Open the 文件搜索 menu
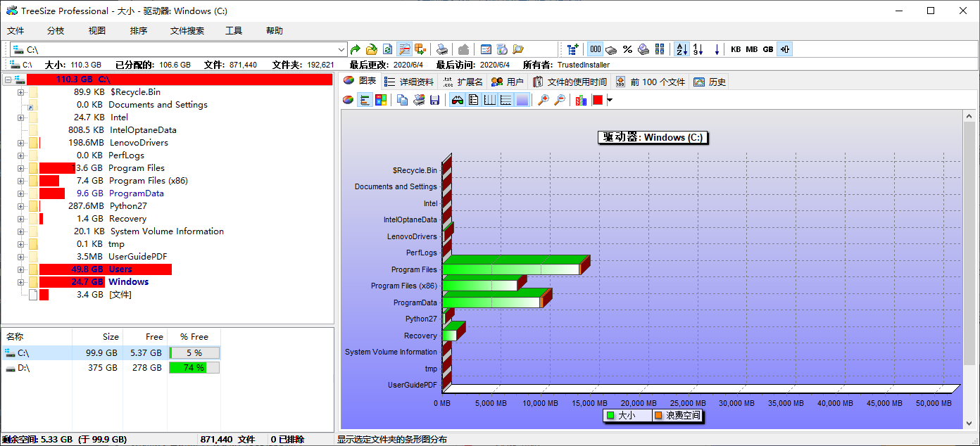Viewport: 980px width, 446px height. [x=187, y=31]
